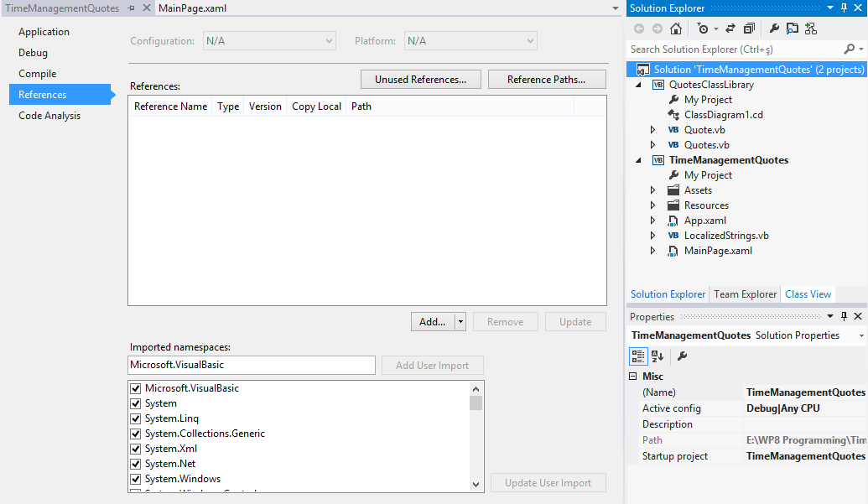Select My Project under QuotesClassLibrary
This screenshot has height=504, width=868.
coord(708,100)
